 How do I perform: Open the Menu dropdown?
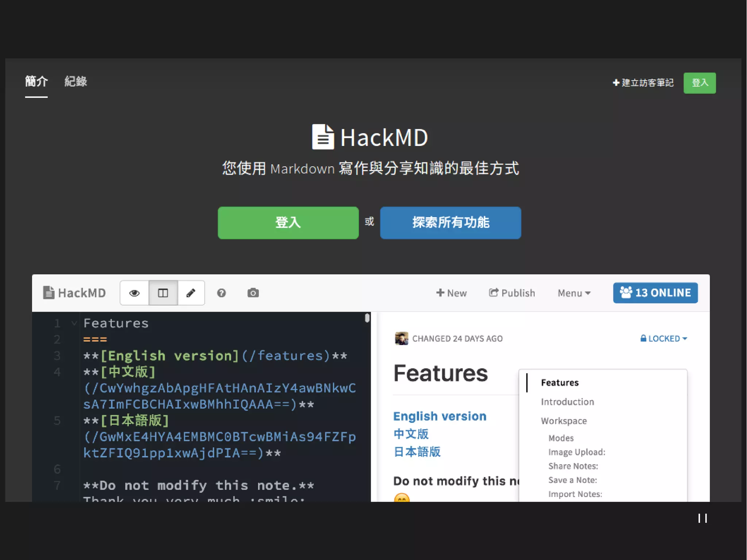(574, 293)
